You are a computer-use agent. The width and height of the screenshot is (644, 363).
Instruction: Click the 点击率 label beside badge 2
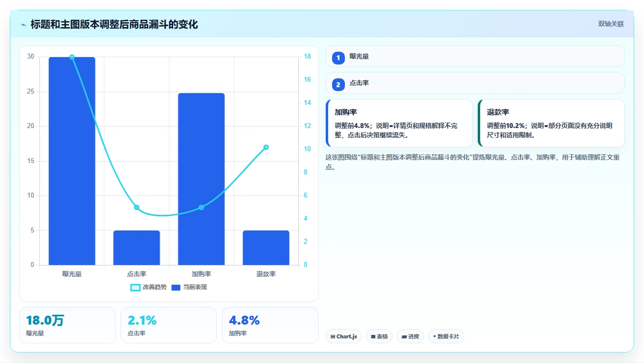pyautogui.click(x=359, y=83)
